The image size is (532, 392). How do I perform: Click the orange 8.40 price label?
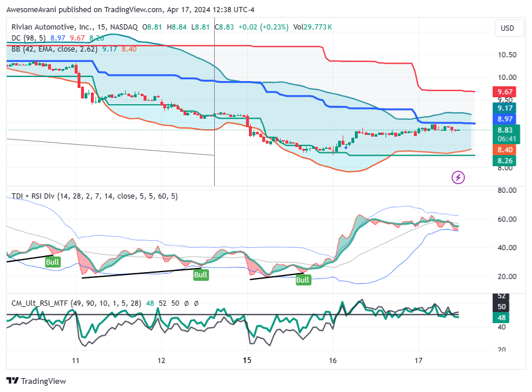[x=505, y=149]
